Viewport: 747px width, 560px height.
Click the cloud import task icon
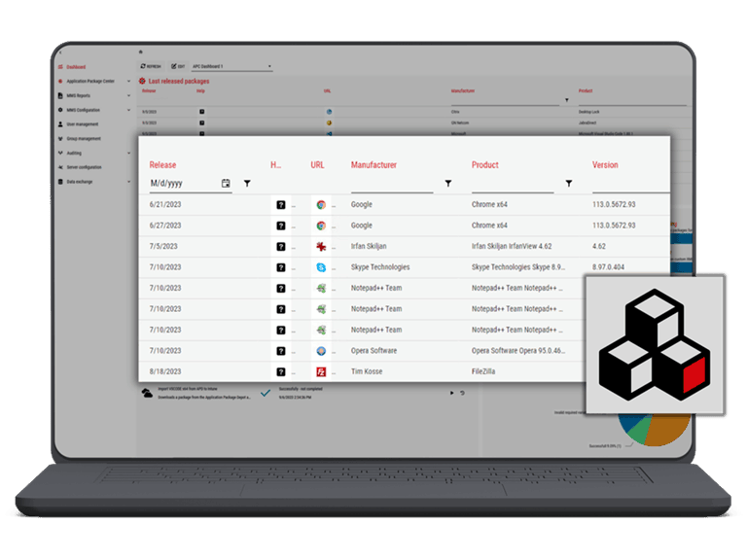pyautogui.click(x=147, y=393)
